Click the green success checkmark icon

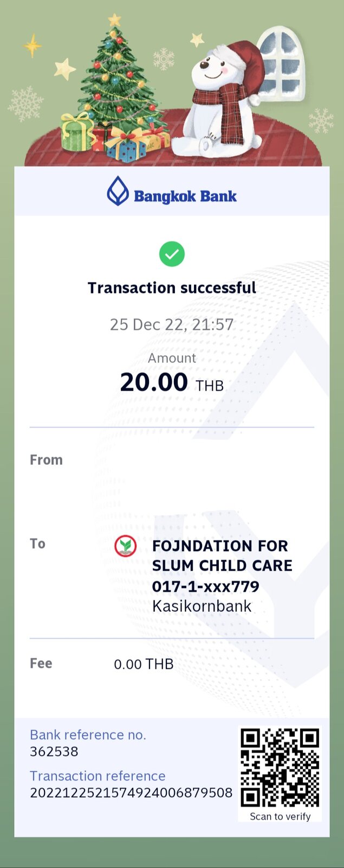(x=172, y=254)
